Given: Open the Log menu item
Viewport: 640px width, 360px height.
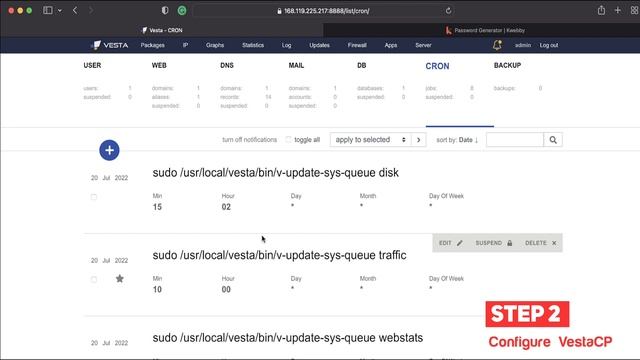Looking at the screenshot, I should (x=287, y=45).
